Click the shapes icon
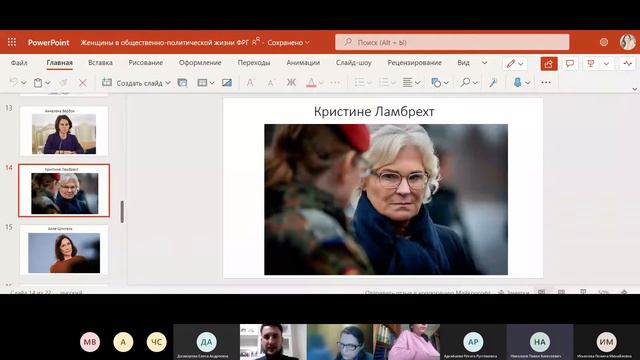Image resolution: width=640 pixels, height=360 pixels. pos(436,83)
